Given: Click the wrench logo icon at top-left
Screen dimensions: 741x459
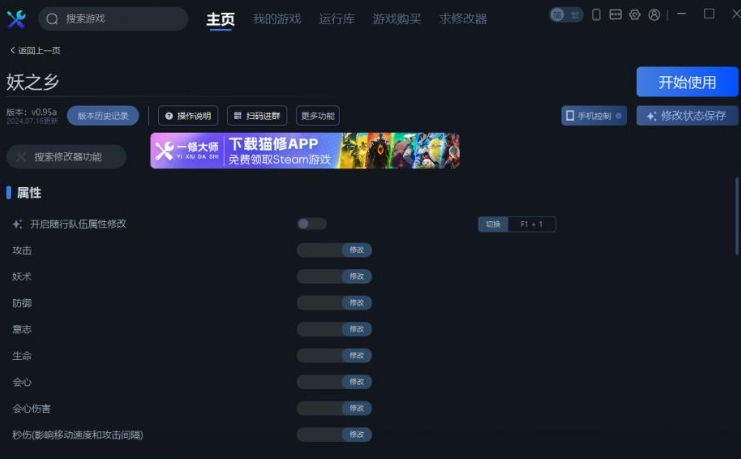Looking at the screenshot, I should [16, 19].
